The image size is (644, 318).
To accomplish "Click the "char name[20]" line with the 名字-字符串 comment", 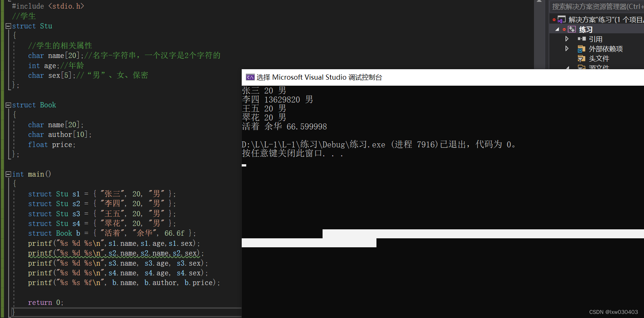I will point(124,55).
